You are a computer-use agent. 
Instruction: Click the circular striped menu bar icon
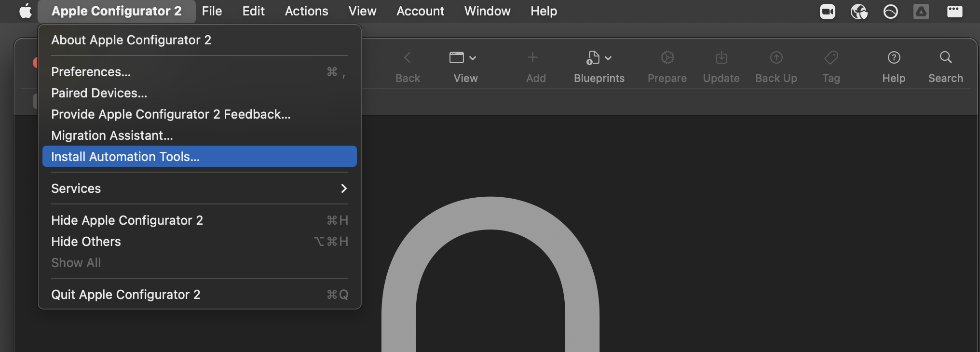(x=890, y=11)
